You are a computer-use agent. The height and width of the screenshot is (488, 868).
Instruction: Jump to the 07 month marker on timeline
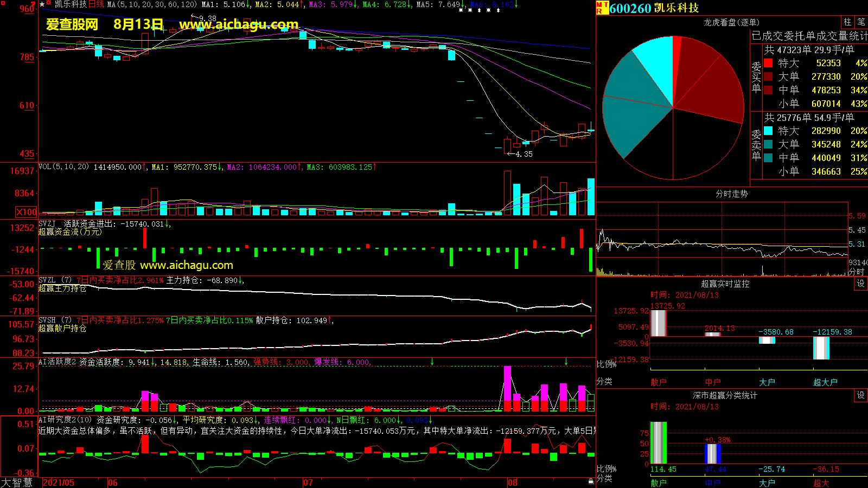[x=308, y=483]
